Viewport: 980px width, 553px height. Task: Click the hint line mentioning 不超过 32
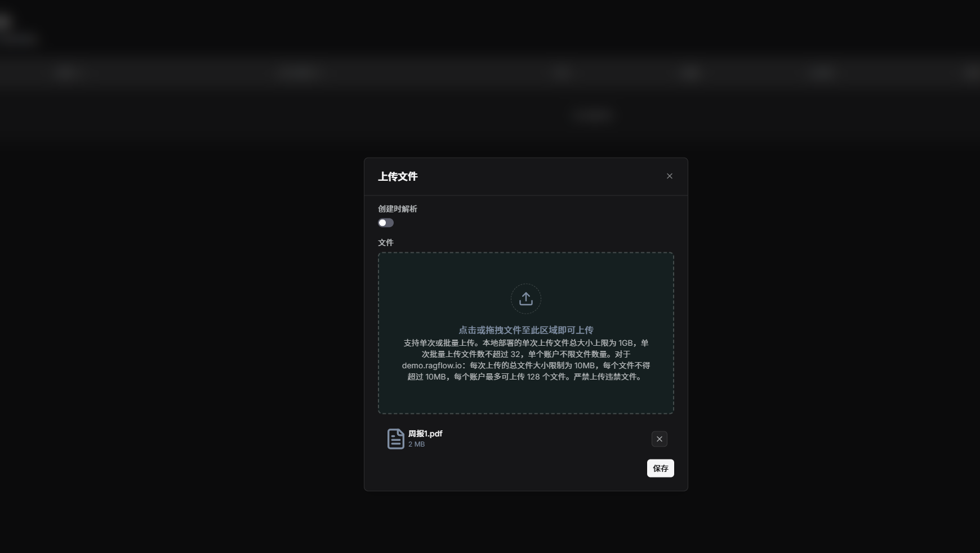click(x=525, y=354)
